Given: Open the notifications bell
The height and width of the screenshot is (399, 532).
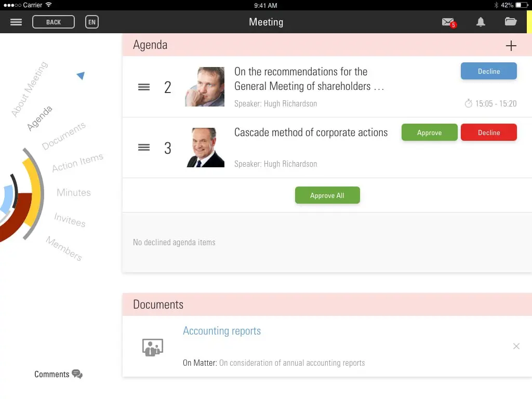Looking at the screenshot, I should click(481, 22).
